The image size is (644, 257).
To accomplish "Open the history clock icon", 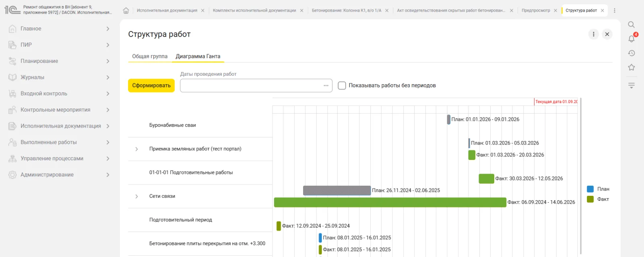I will [x=632, y=53].
